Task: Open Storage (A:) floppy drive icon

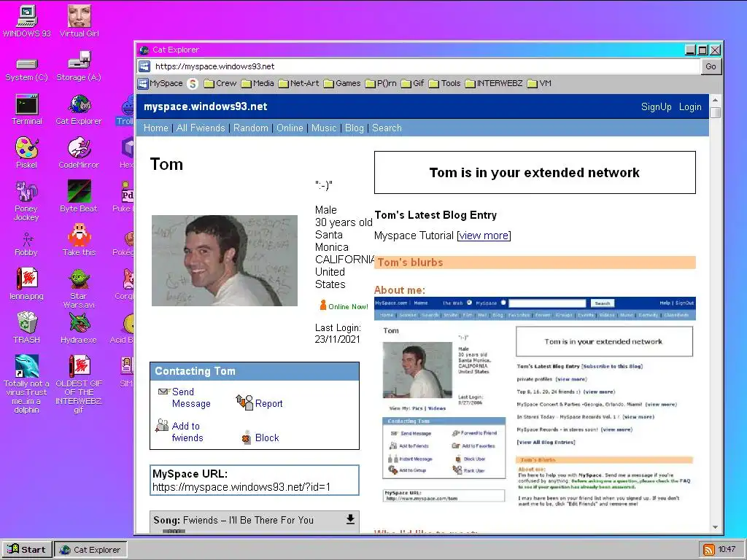Action: (79, 67)
